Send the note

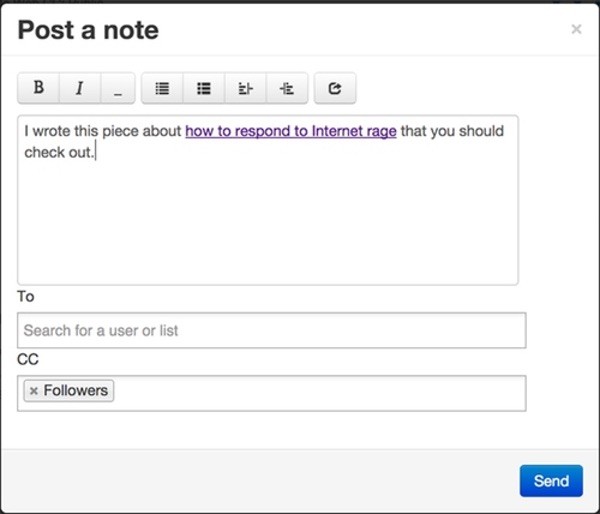550,481
